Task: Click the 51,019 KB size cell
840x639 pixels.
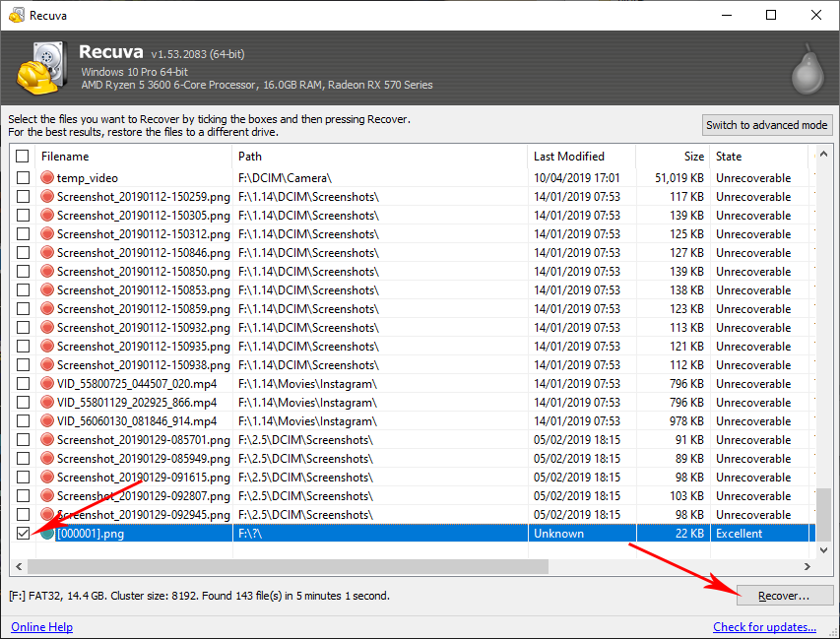Action: [x=678, y=178]
